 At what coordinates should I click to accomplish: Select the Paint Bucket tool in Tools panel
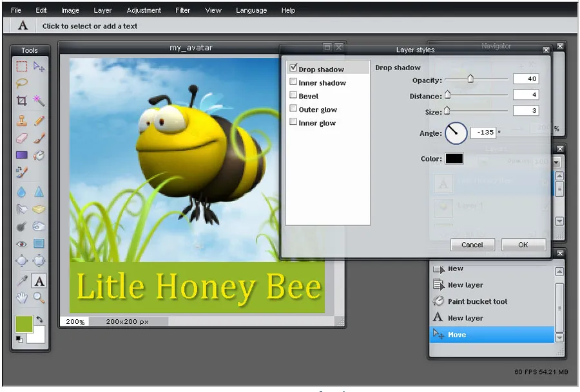click(x=39, y=155)
